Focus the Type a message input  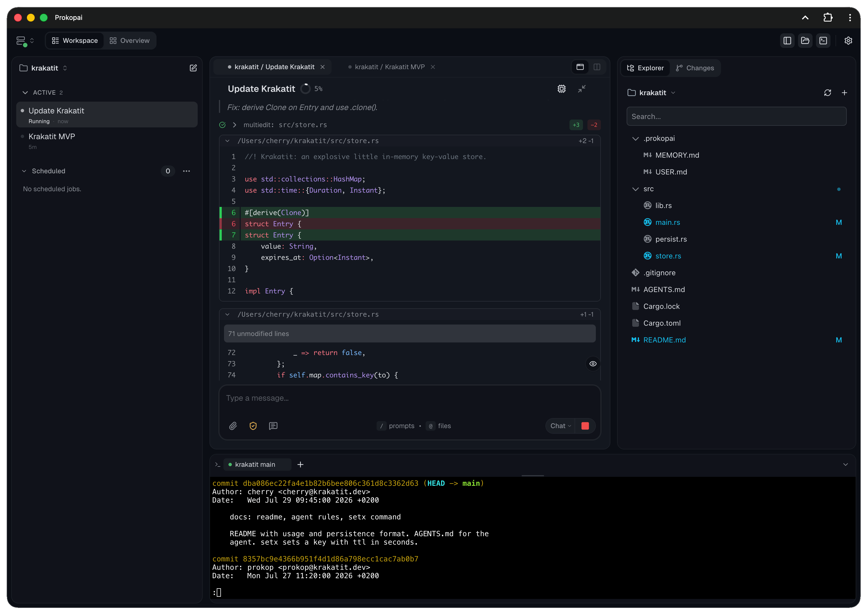(410, 398)
